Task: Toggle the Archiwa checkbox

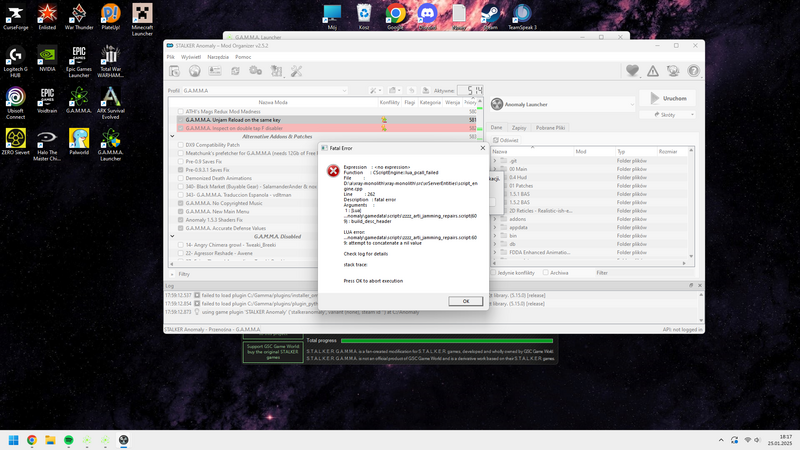Action: 544,272
